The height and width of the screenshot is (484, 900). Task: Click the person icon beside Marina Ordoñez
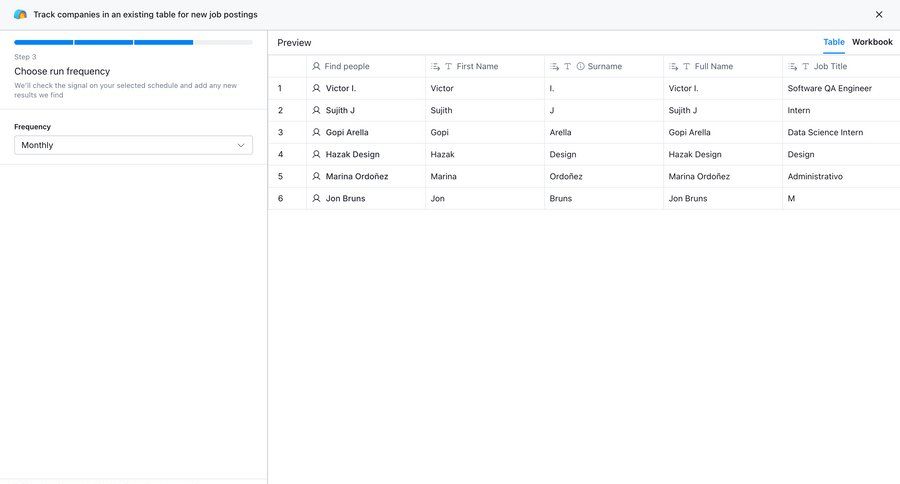coord(316,176)
